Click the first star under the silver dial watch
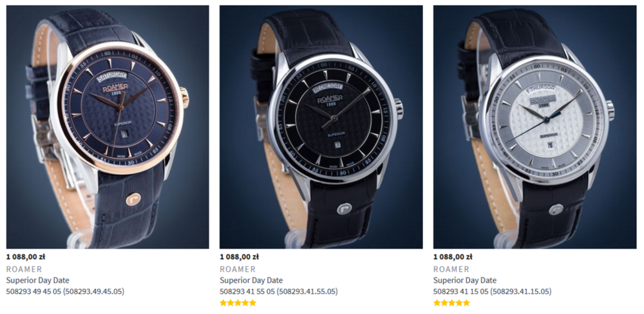Screen dimensions: 644x314 437,303
